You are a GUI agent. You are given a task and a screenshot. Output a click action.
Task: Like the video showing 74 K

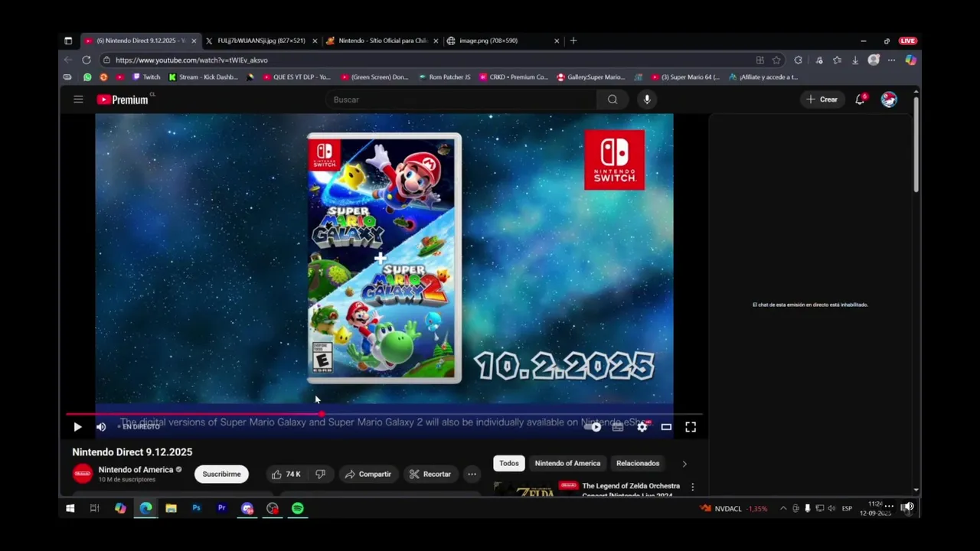click(286, 474)
